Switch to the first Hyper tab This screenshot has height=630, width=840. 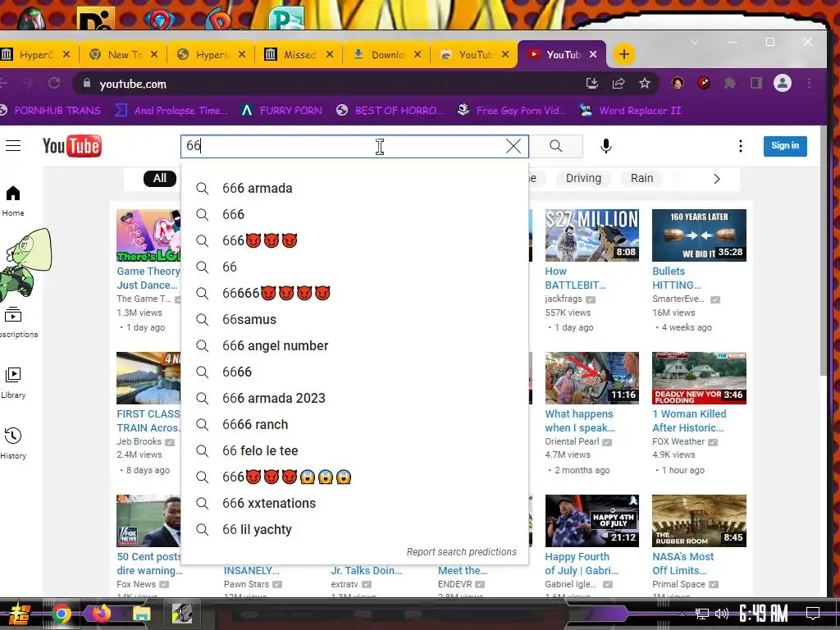point(35,54)
